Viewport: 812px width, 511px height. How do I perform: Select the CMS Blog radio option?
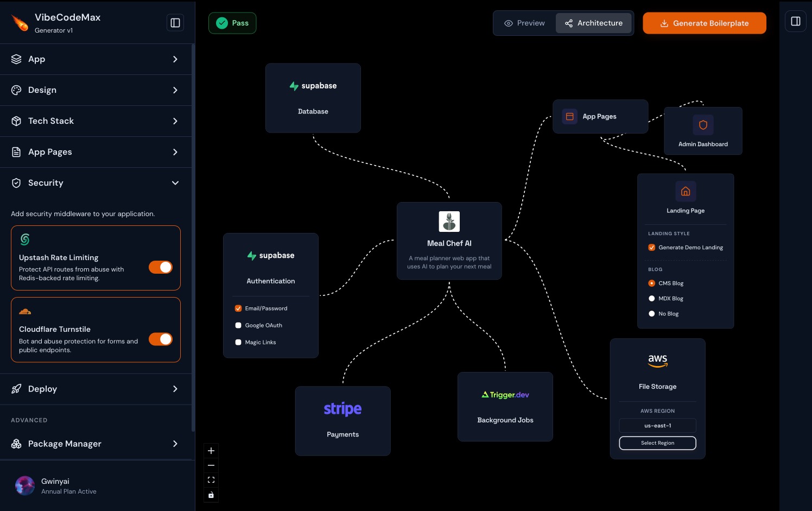652,283
